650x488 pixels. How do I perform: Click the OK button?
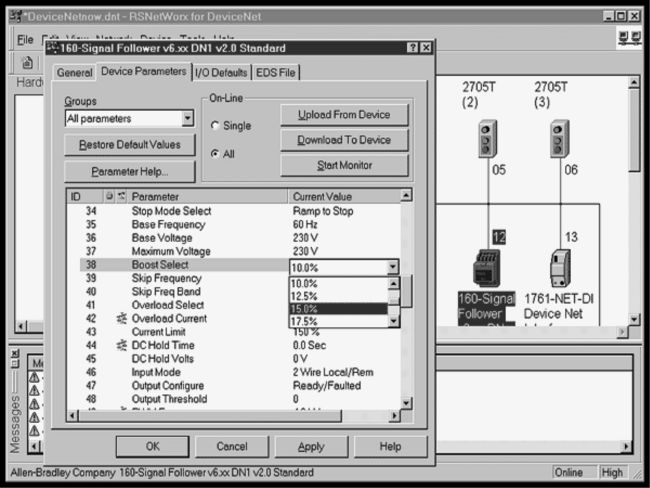[x=153, y=447]
